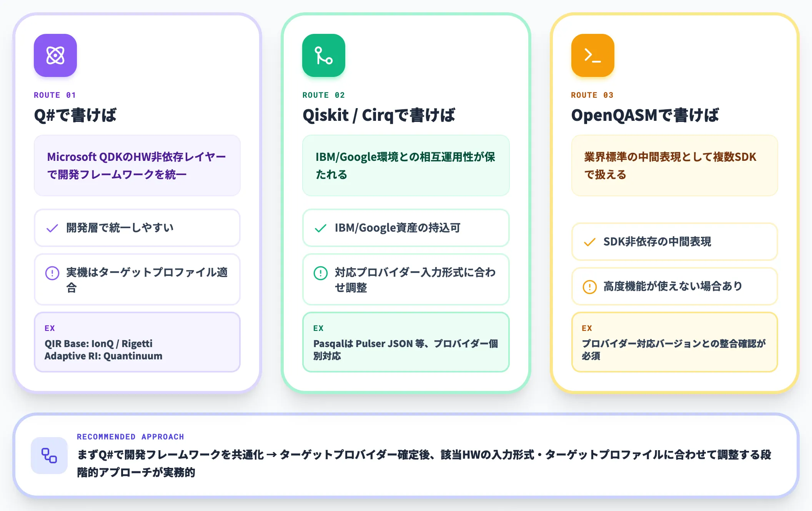Click the line Adaptive RI: Quantinuum

pyautogui.click(x=103, y=356)
